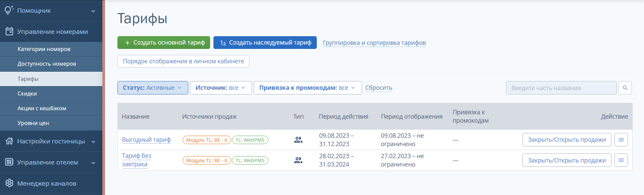The height and width of the screenshot is (195, 644).
Task: Open the hamburger actions menu for Тариф без завтрака
Action: pyautogui.click(x=621, y=160)
